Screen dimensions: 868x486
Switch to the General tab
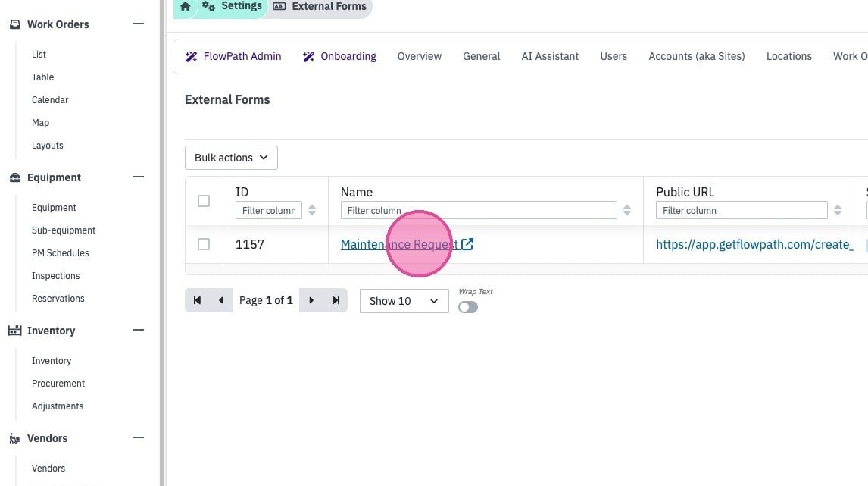[481, 57]
